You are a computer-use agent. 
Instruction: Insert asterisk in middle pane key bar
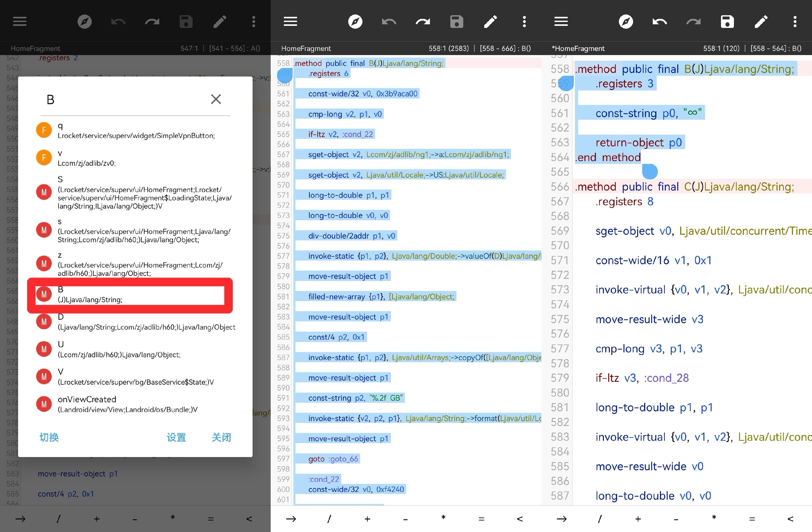coord(443,518)
